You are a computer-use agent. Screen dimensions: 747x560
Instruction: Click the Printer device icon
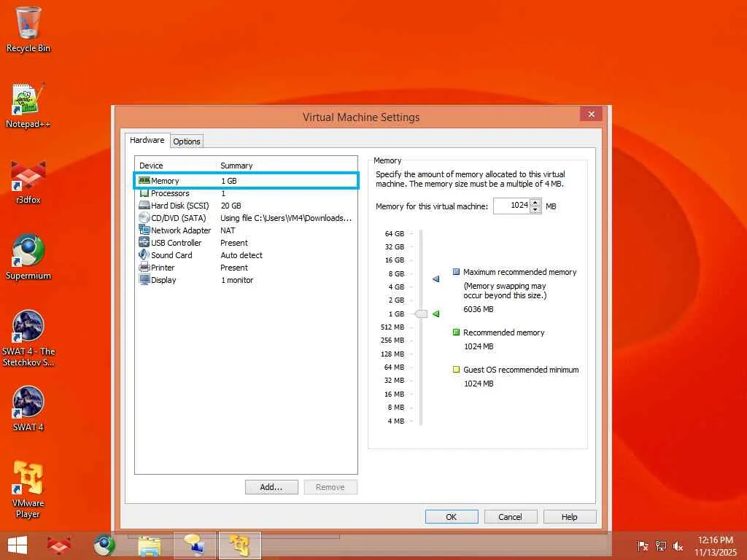(x=144, y=267)
